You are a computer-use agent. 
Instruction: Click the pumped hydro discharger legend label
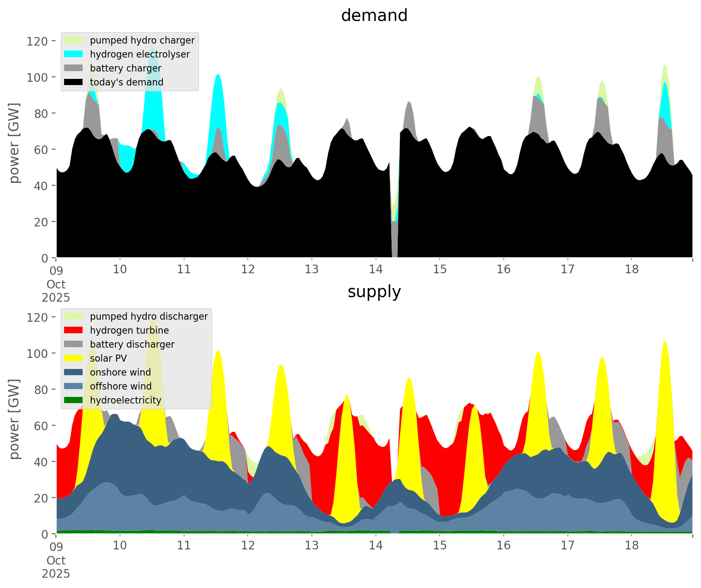coord(149,316)
